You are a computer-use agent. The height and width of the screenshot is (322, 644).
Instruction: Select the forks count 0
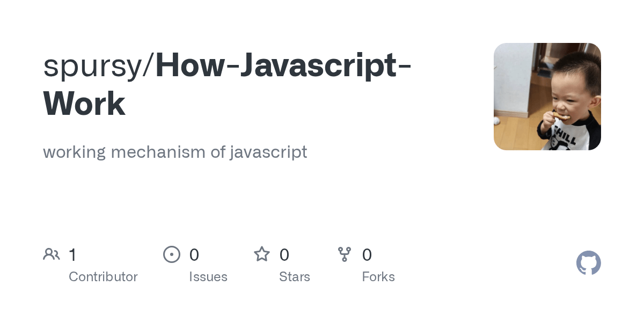point(367,255)
